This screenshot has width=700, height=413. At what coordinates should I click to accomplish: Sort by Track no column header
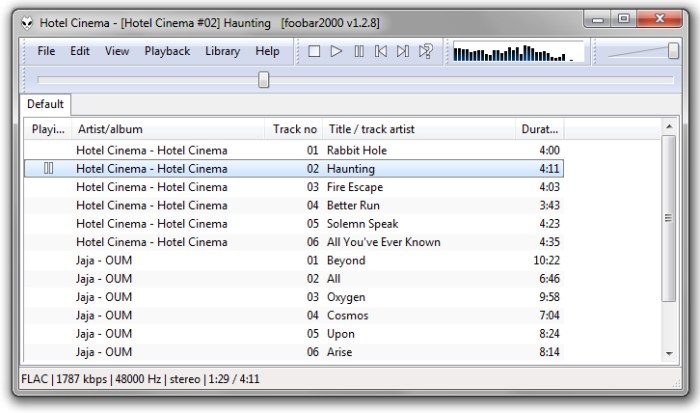click(294, 129)
